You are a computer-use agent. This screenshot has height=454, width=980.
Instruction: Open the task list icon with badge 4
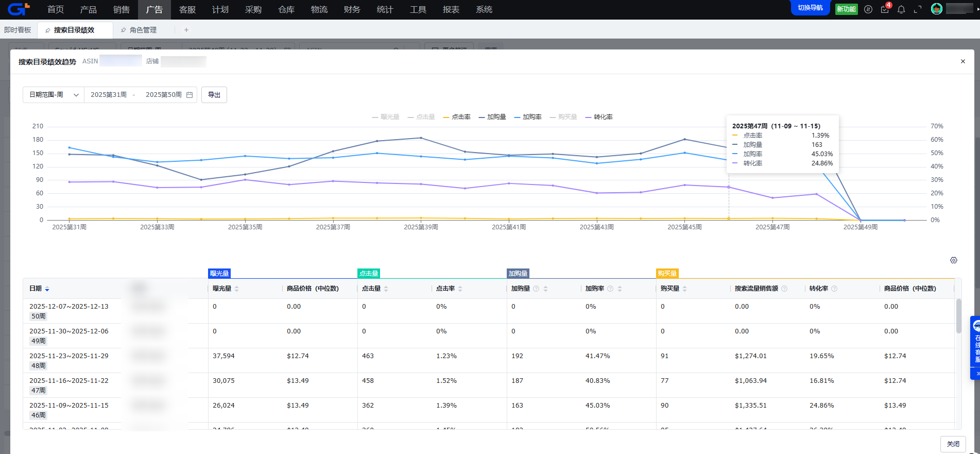(x=885, y=9)
